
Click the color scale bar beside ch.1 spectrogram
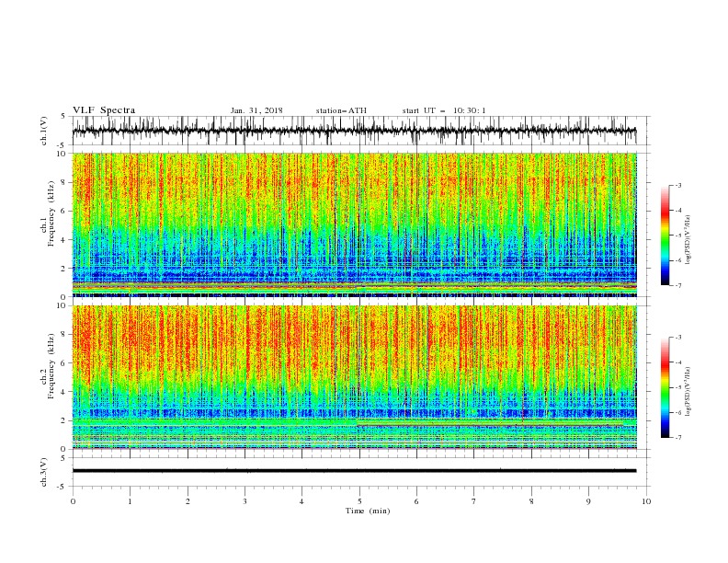click(x=665, y=236)
